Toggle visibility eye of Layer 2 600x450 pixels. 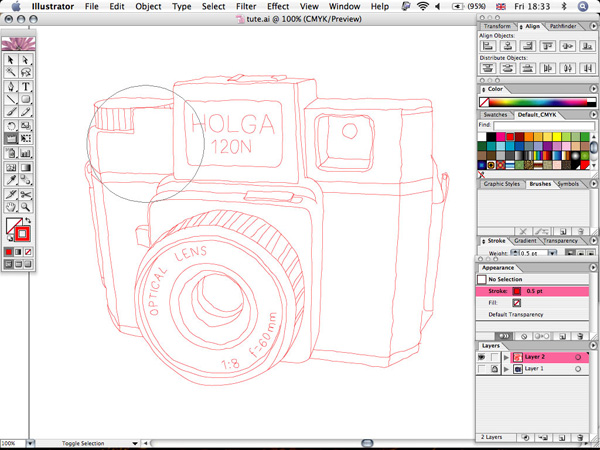coord(482,357)
